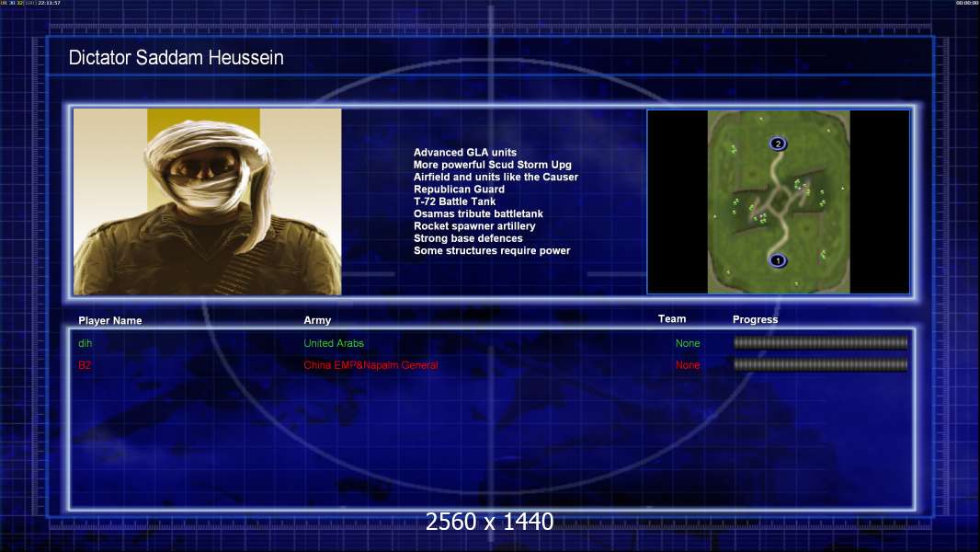Click the T-72 Battle Tank entry
The height and width of the screenshot is (552, 980).
click(454, 201)
